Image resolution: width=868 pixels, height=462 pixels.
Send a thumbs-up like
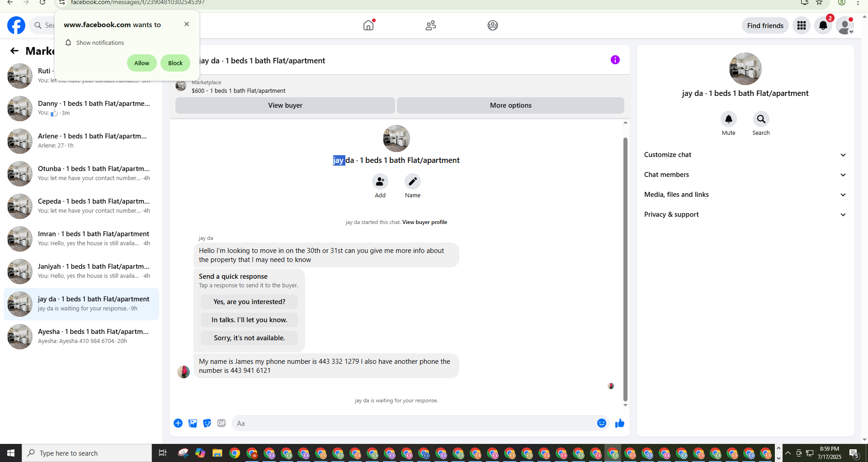620,423
